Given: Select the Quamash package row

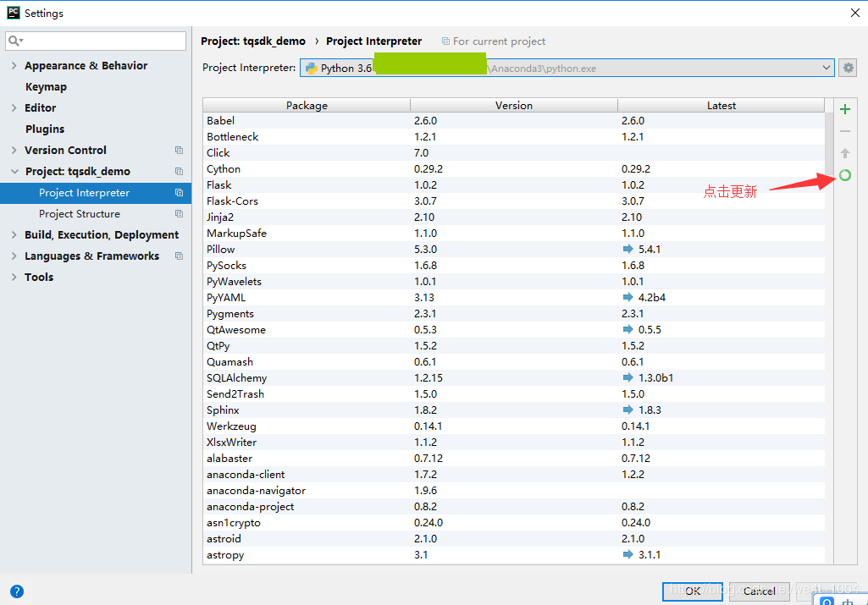Looking at the screenshot, I should (x=514, y=361).
